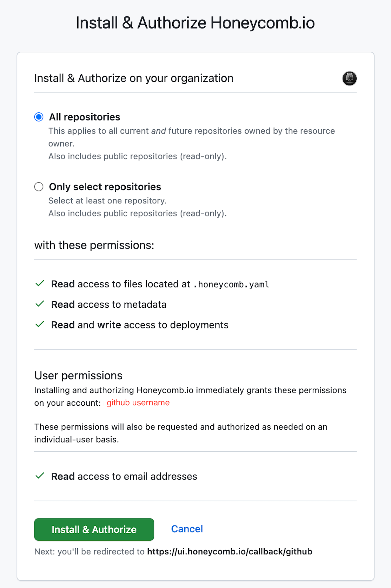Viewport: 391px width, 588px height.
Task: Click the checkmark beside .honeycomb.yaml file access
Action: (39, 284)
